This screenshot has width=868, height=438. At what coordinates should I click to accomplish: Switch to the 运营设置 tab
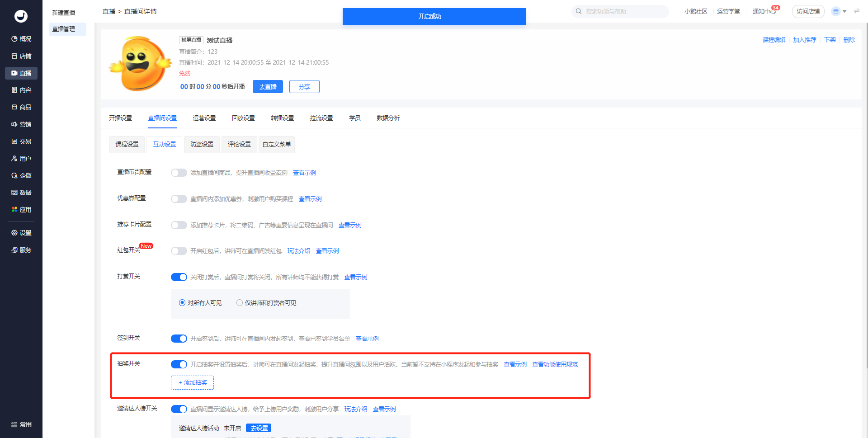[204, 118]
